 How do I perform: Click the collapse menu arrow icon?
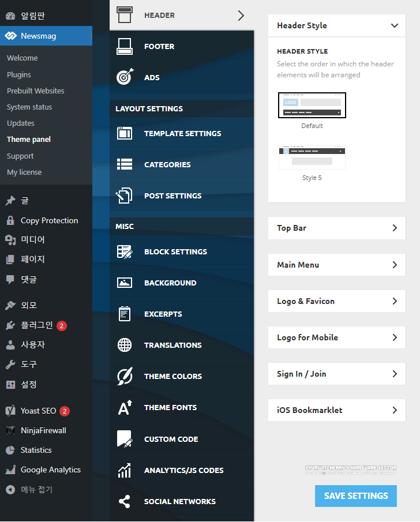click(10, 489)
